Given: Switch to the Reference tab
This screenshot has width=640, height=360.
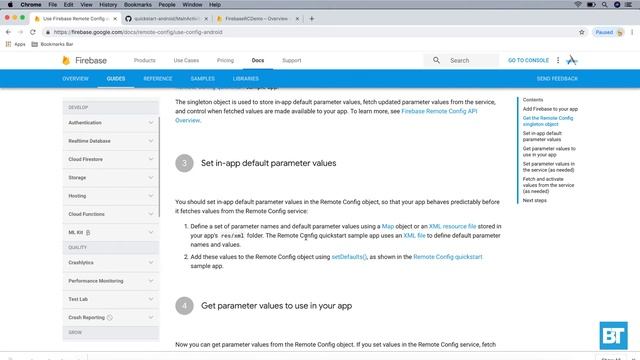Looking at the screenshot, I should pyautogui.click(x=158, y=79).
